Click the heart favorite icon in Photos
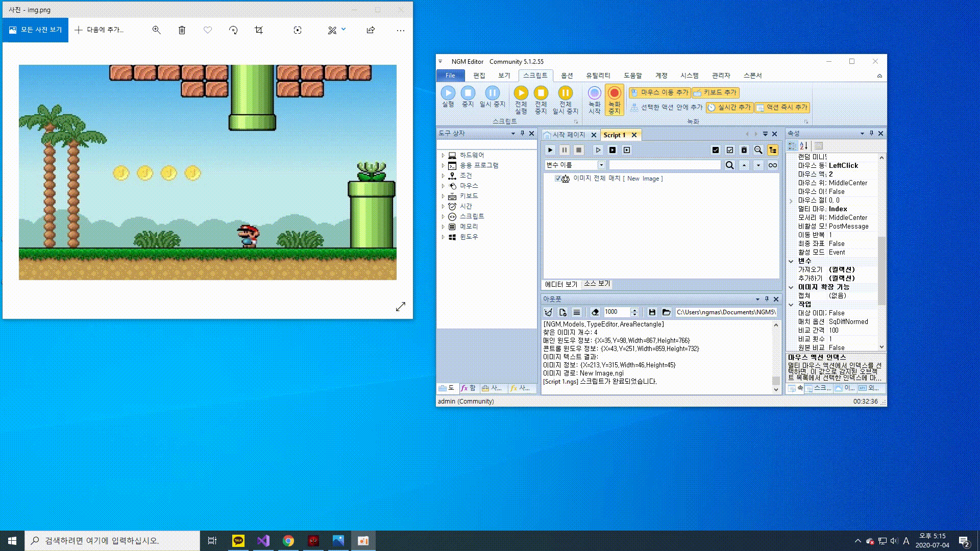 point(207,30)
